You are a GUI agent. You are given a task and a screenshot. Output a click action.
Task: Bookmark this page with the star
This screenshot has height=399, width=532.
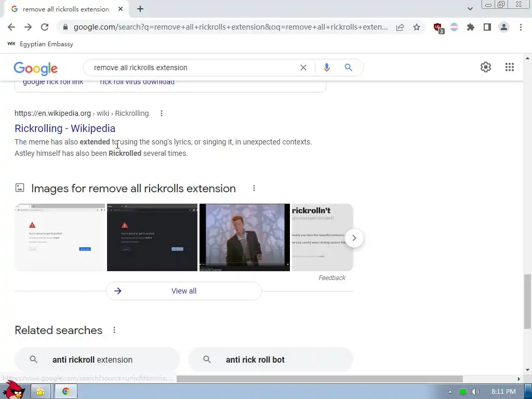point(417,27)
